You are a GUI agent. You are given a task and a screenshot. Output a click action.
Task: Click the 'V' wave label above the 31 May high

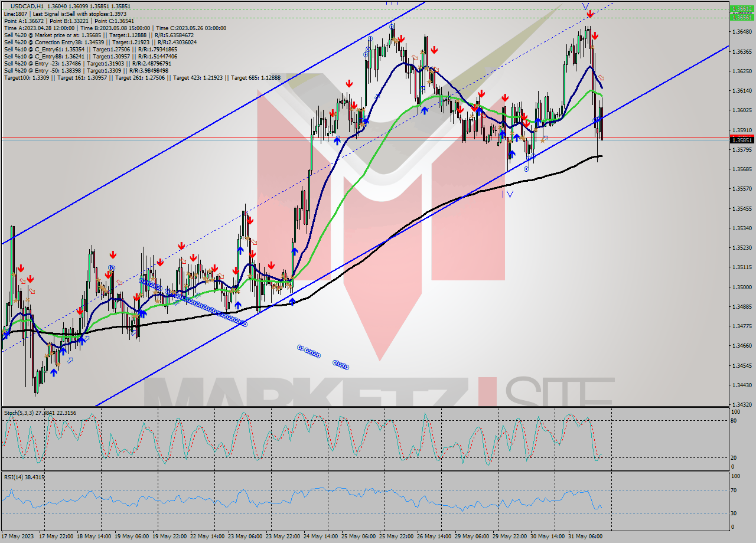point(585,6)
